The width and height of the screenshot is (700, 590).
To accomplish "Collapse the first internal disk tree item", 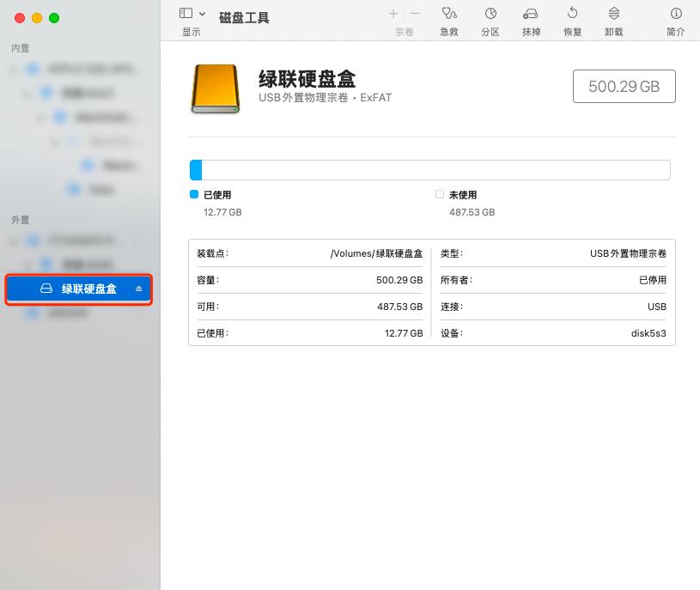I will point(12,69).
